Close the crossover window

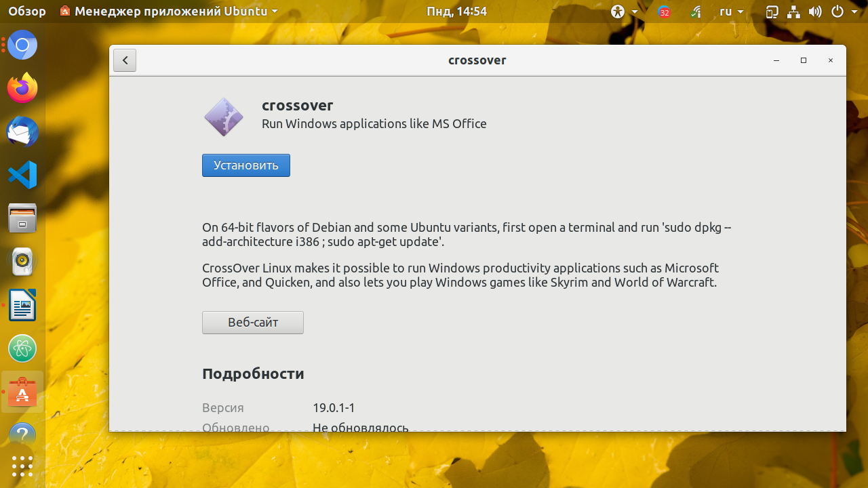click(831, 60)
